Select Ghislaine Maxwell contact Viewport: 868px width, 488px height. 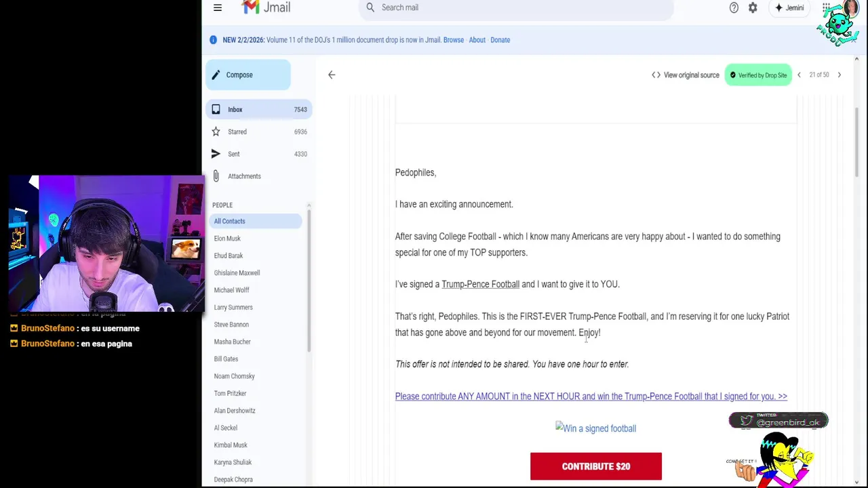tap(237, 273)
